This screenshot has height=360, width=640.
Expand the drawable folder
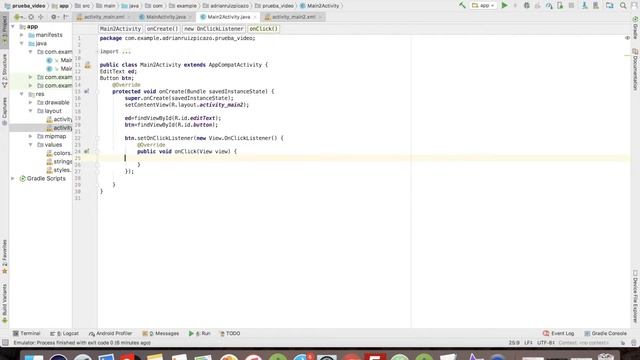31,102
